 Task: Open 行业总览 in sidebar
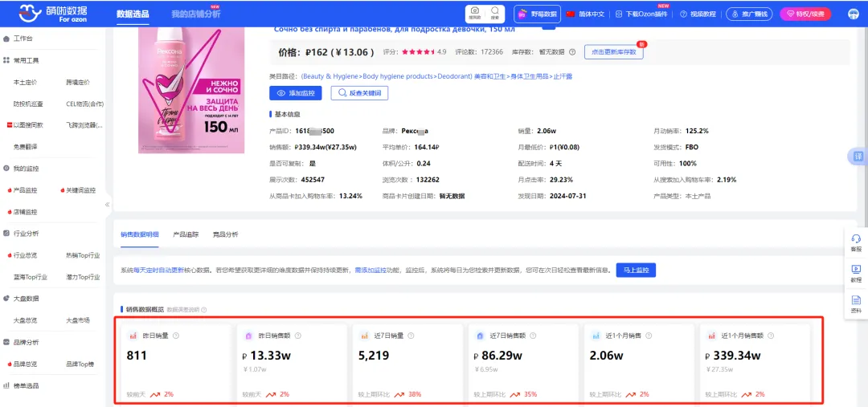click(x=23, y=255)
